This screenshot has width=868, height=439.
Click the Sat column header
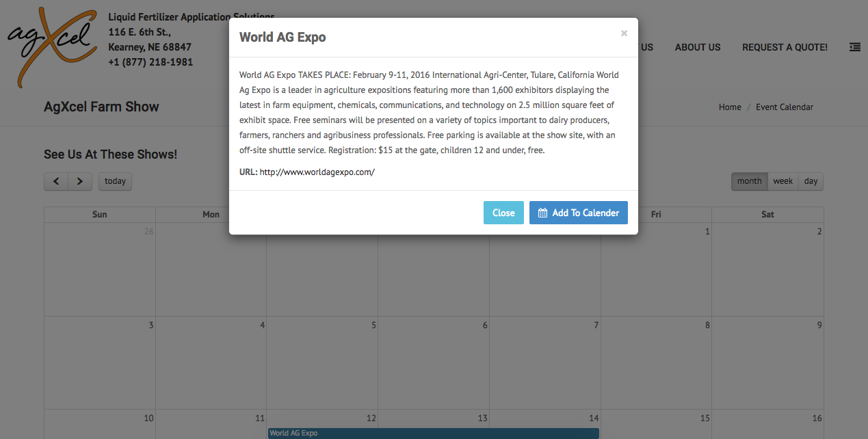click(767, 214)
